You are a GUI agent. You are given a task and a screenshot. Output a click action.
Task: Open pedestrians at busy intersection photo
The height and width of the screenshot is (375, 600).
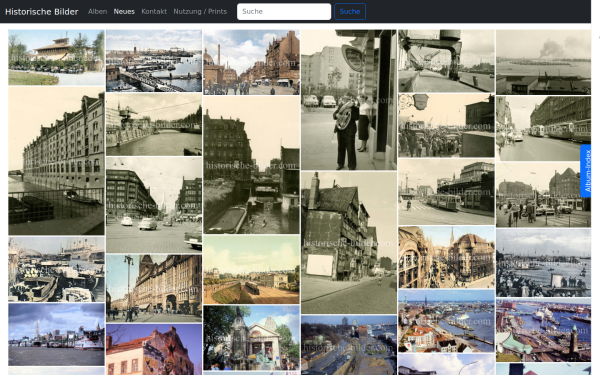coord(543,195)
